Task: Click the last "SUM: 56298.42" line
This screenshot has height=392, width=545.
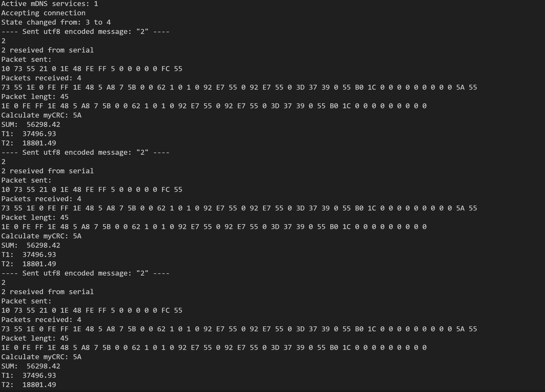Action: point(31,366)
